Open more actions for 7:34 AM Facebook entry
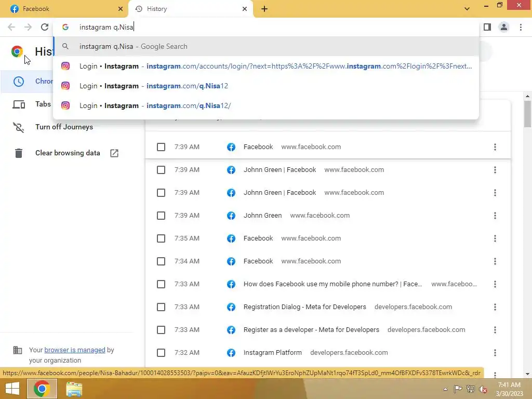 pyautogui.click(x=495, y=261)
